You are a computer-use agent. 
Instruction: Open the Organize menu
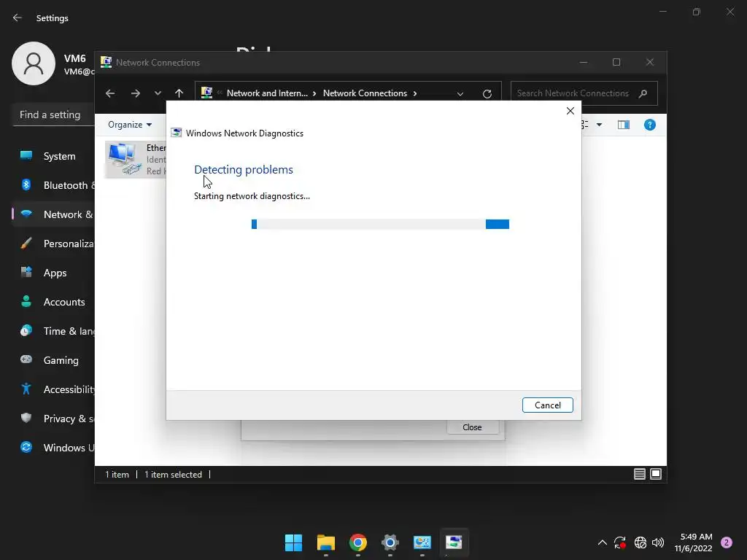pyautogui.click(x=130, y=125)
